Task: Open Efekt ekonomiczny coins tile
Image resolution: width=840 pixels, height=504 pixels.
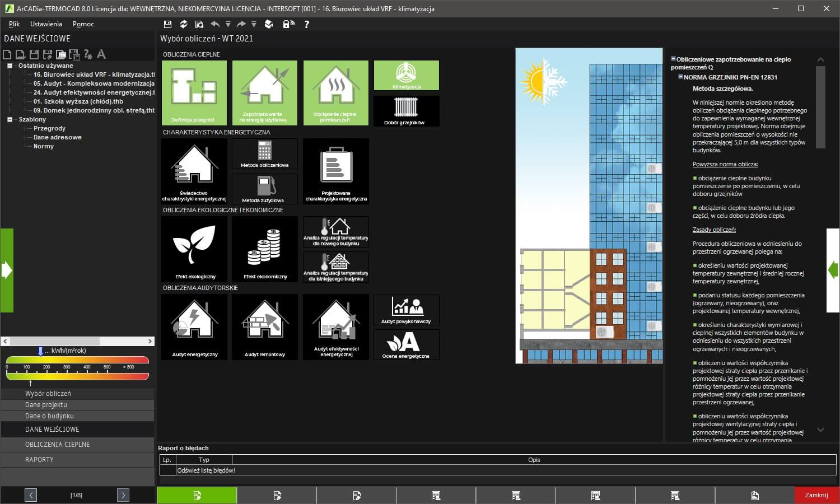Action: point(265,249)
